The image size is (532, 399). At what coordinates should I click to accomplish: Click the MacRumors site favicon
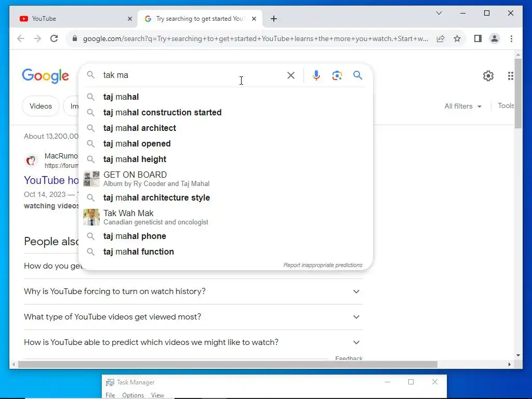[31, 160]
